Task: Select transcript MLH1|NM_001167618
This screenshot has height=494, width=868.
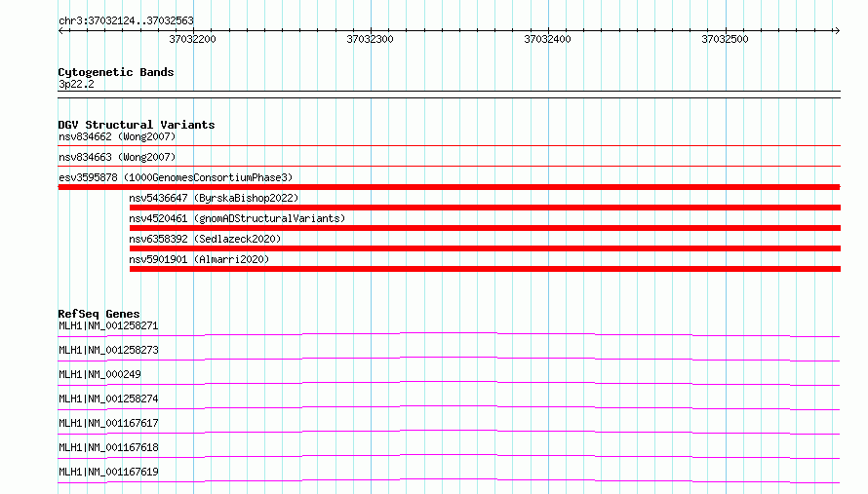Action: (108, 447)
